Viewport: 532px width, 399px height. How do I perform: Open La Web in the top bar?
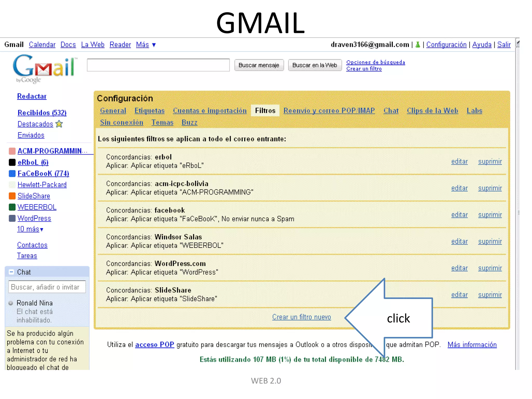pyautogui.click(x=93, y=45)
